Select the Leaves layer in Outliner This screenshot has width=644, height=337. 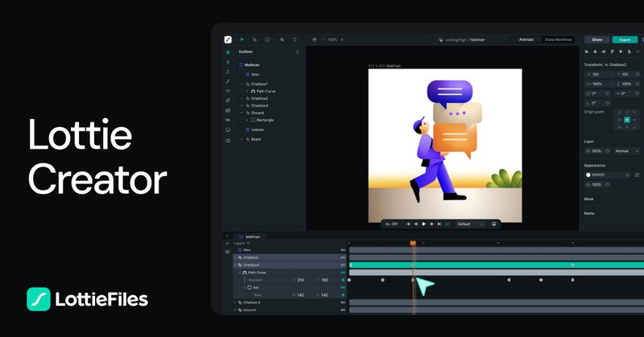(x=254, y=129)
